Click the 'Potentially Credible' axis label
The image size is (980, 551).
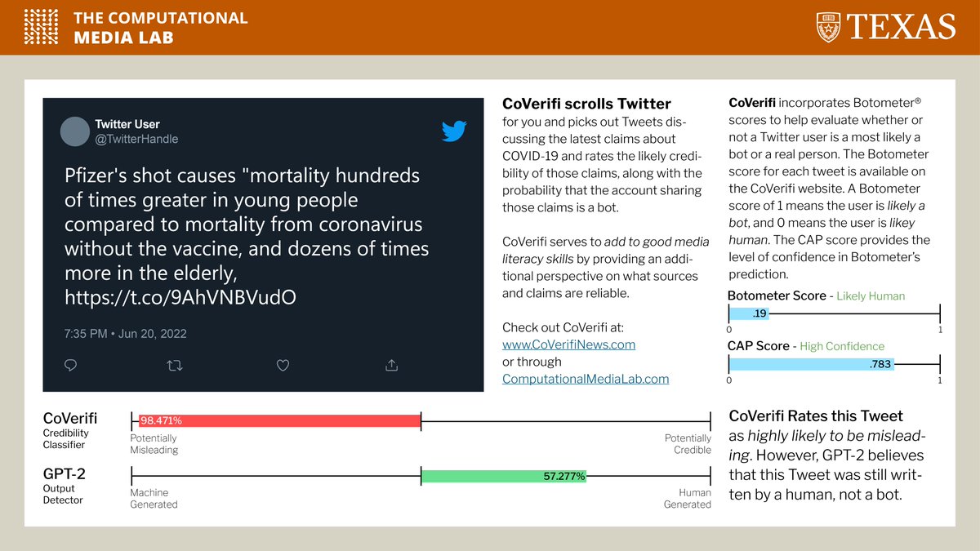pyautogui.click(x=688, y=444)
